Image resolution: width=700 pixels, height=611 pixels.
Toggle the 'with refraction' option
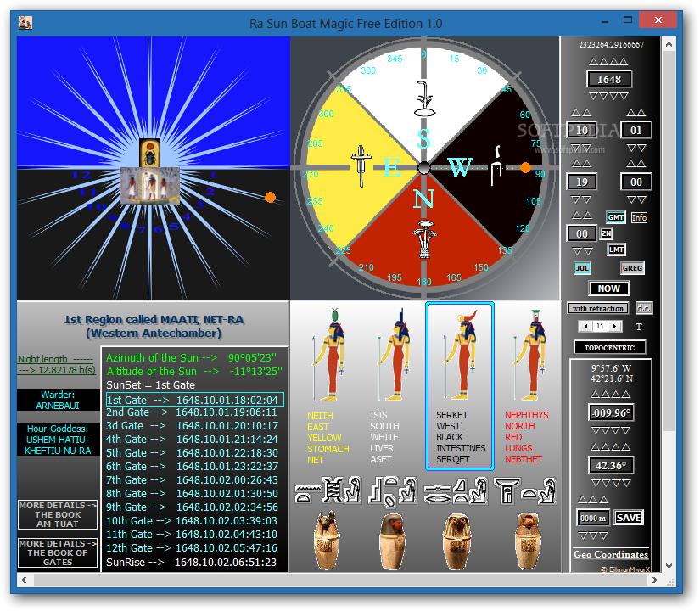pyautogui.click(x=598, y=309)
